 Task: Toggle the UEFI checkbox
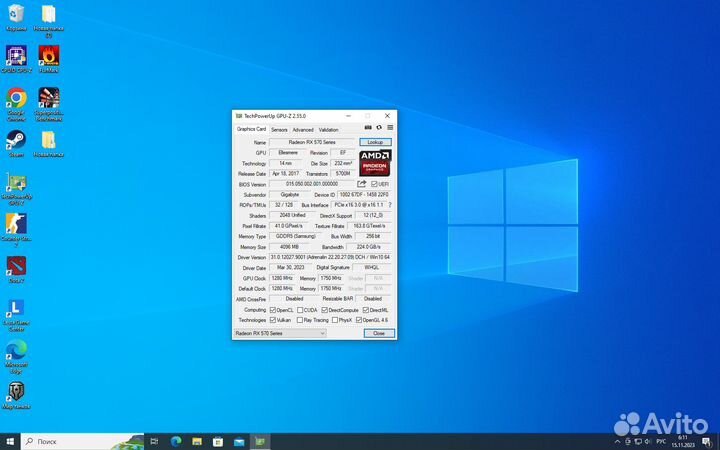pyautogui.click(x=374, y=184)
